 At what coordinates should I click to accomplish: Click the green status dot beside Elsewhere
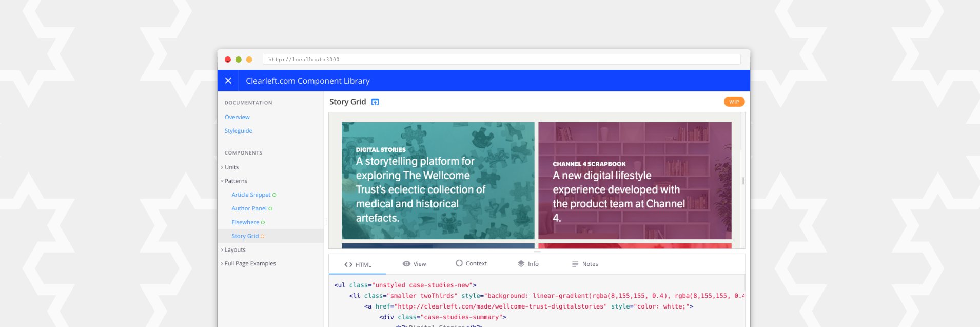pyautogui.click(x=263, y=223)
